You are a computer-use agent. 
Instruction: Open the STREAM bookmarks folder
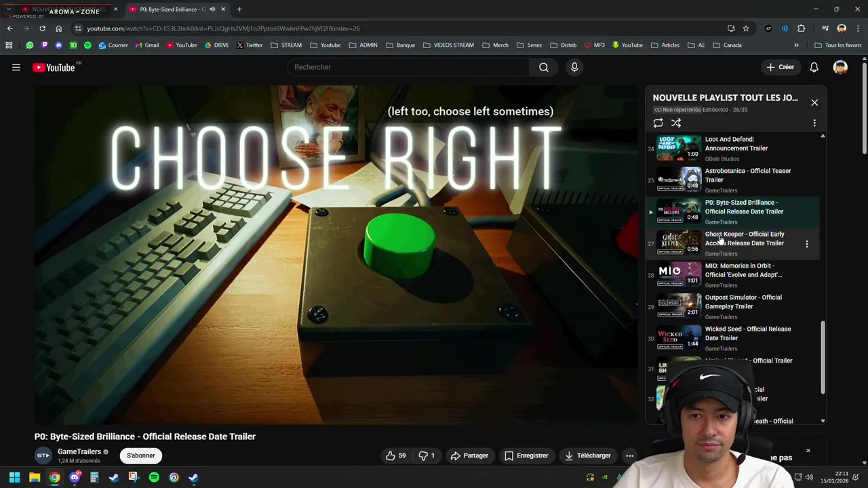tap(286, 45)
